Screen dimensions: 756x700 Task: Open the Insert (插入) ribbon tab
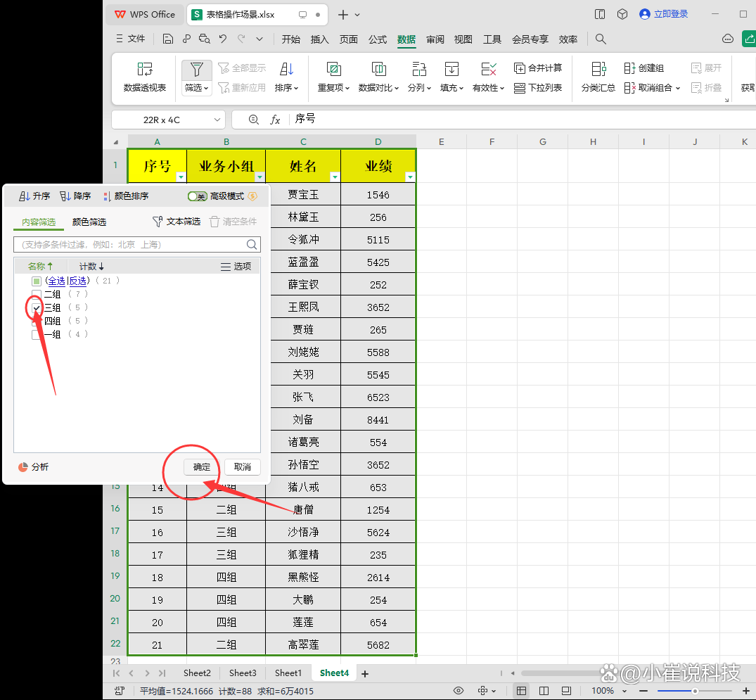click(320, 39)
